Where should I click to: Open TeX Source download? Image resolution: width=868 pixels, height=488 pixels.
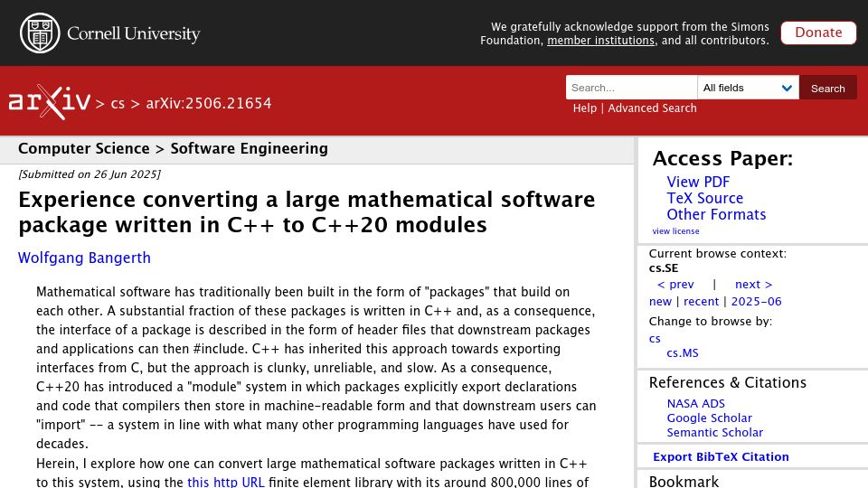coord(704,198)
